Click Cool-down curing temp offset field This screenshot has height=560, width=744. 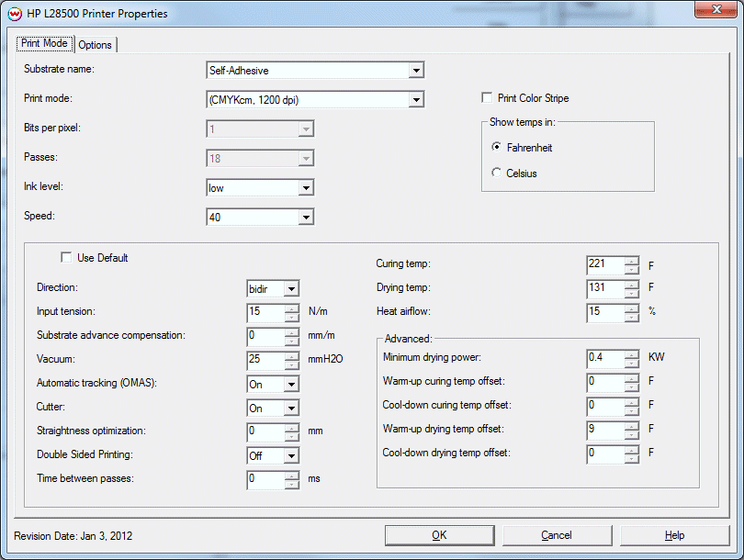pyautogui.click(x=605, y=406)
